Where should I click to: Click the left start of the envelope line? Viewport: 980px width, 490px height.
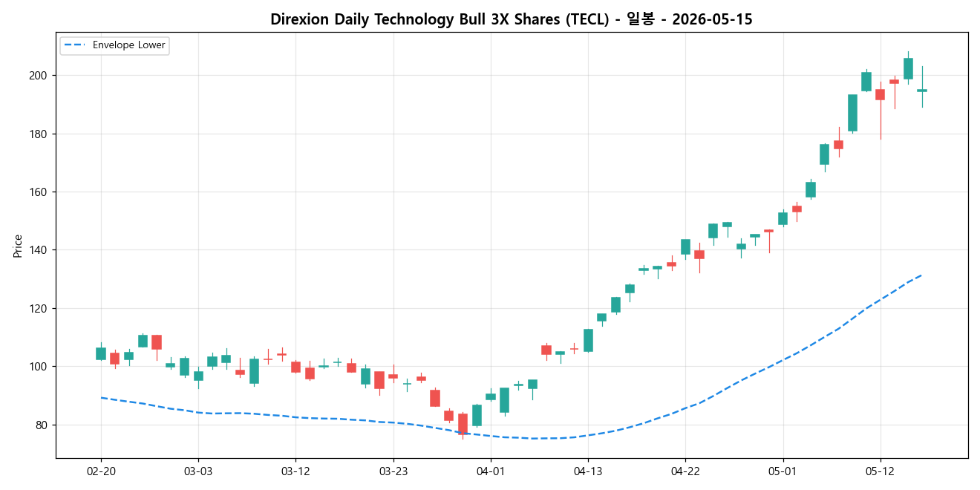(101, 397)
